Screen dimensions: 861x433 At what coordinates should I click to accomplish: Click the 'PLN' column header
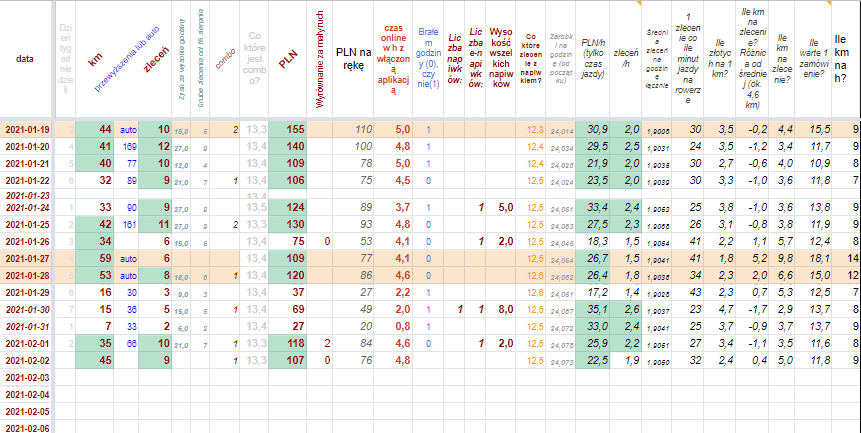[288, 59]
